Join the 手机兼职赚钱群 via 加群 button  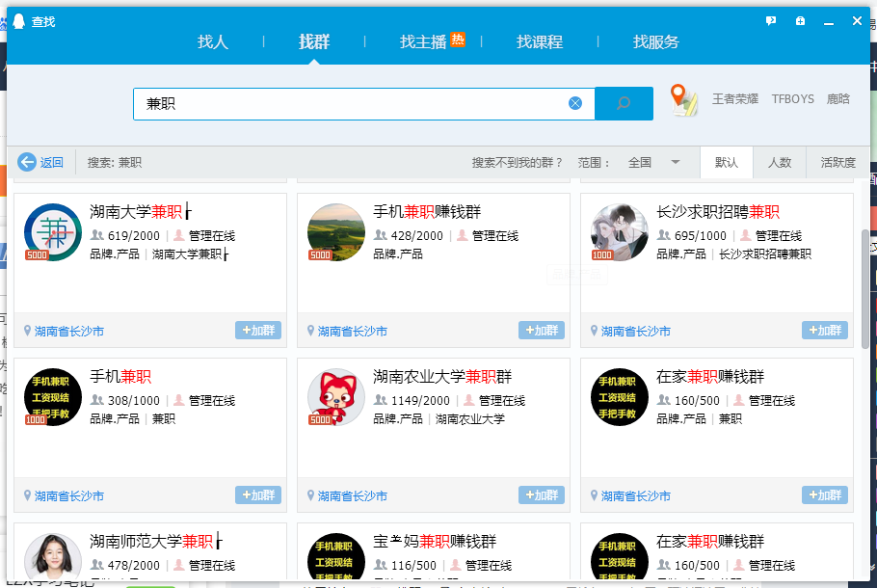coord(542,331)
